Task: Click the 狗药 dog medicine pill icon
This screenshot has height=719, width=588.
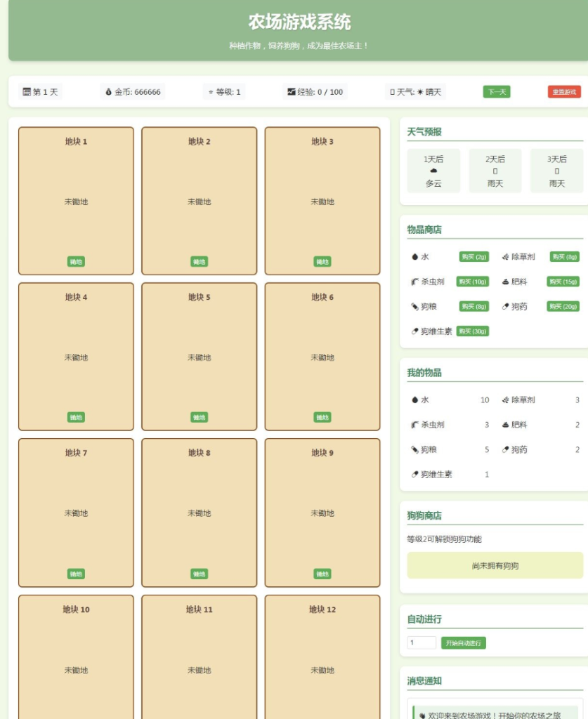Action: pos(504,307)
